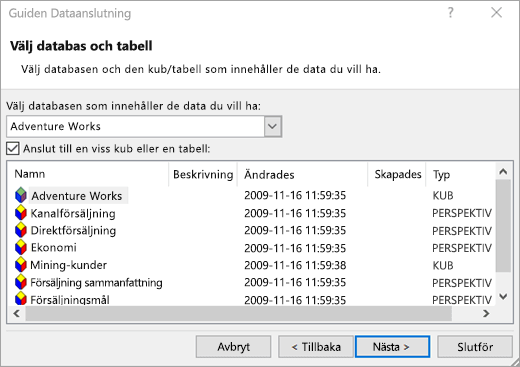This screenshot has width=520, height=367.
Task: Click KUB type of Adventure Works row
Action: [443, 195]
